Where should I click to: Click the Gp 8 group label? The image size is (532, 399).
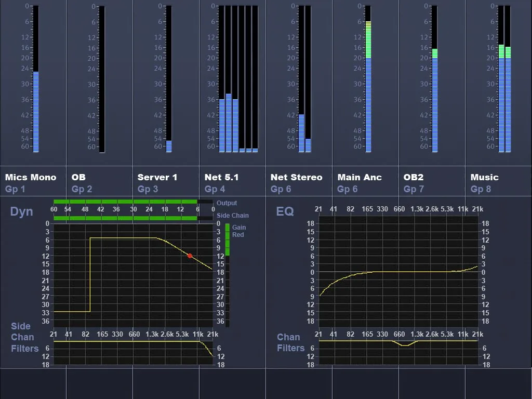tap(481, 189)
